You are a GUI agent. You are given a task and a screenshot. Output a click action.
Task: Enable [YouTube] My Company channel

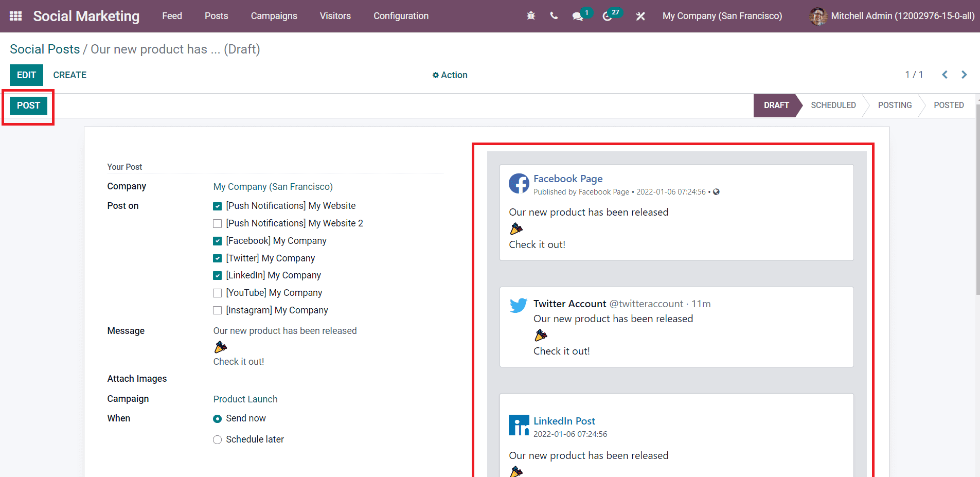click(217, 293)
